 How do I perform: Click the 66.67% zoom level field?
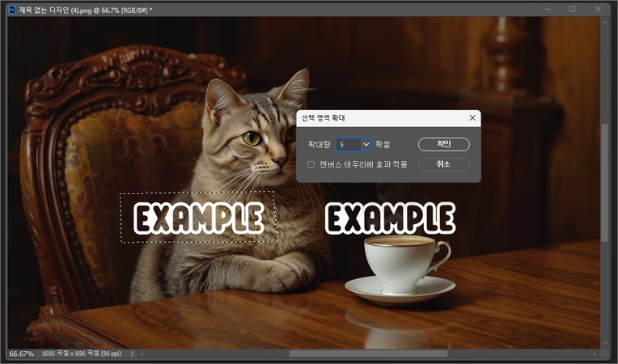[x=21, y=354]
